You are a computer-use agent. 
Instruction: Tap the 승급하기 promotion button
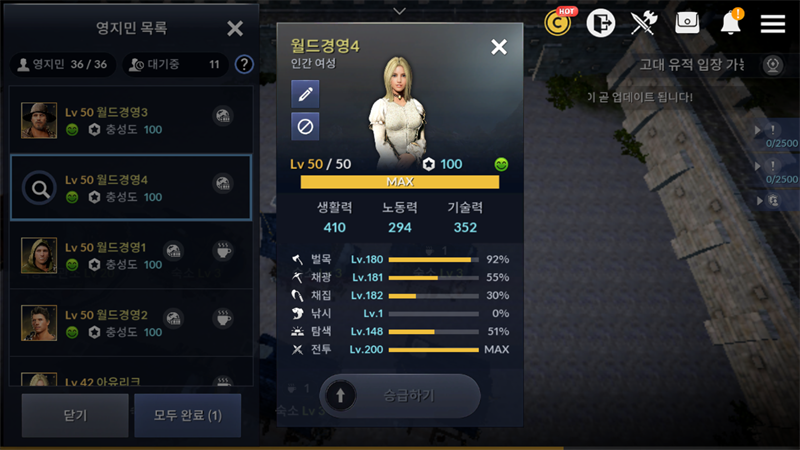(x=400, y=395)
